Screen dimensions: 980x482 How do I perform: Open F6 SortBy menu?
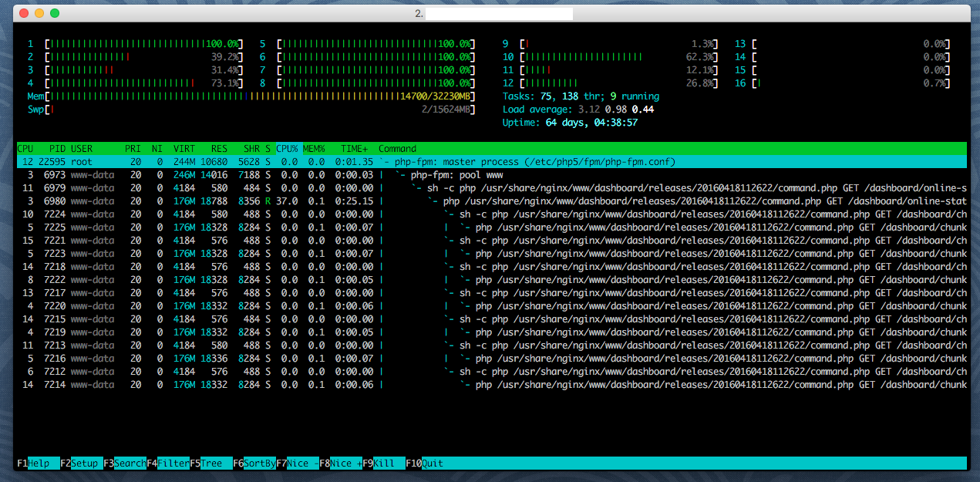(254, 463)
